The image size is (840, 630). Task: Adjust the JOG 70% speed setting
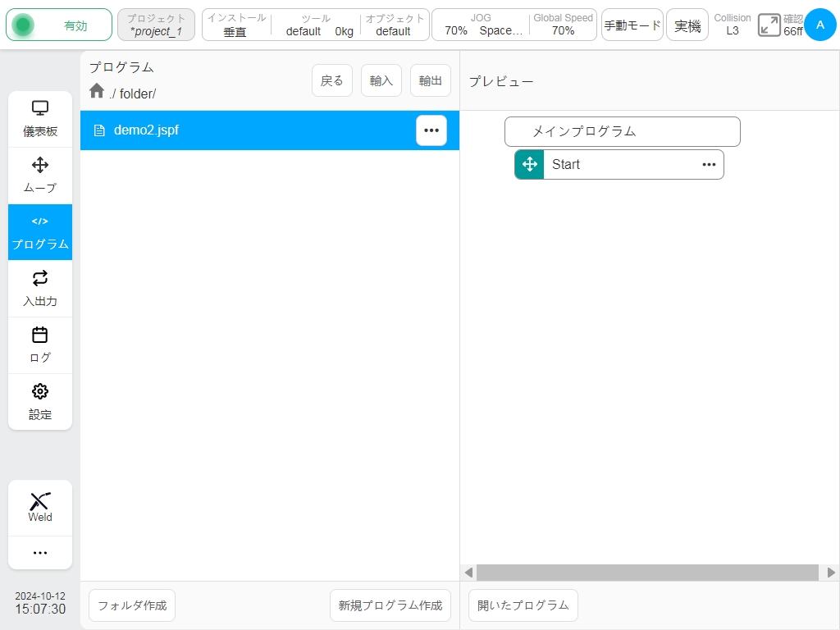481,25
